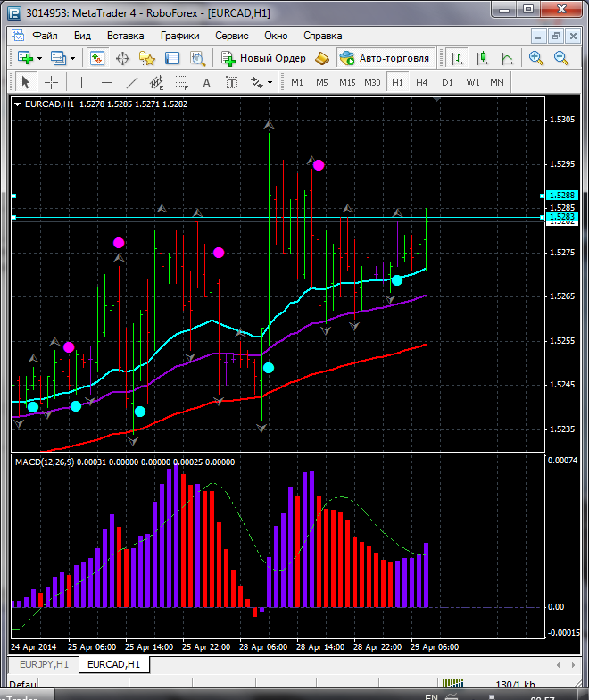Switch timeframe to H4
The image size is (589, 700).
[x=422, y=82]
